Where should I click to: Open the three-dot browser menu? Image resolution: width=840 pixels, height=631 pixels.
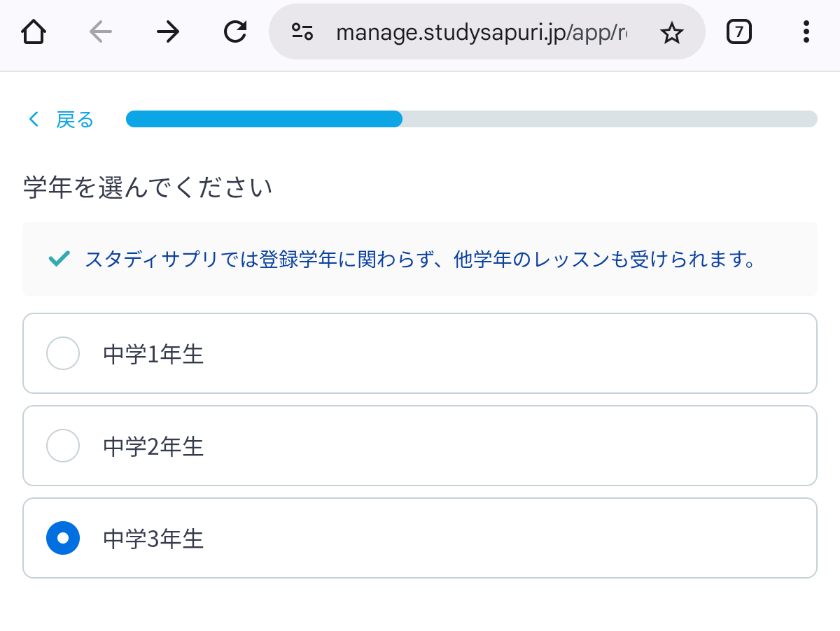click(806, 32)
